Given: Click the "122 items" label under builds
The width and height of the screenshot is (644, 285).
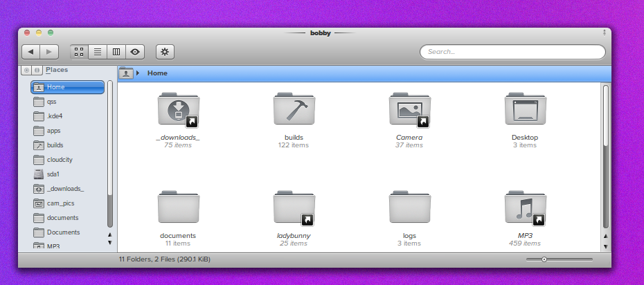Looking at the screenshot, I should (x=293, y=145).
